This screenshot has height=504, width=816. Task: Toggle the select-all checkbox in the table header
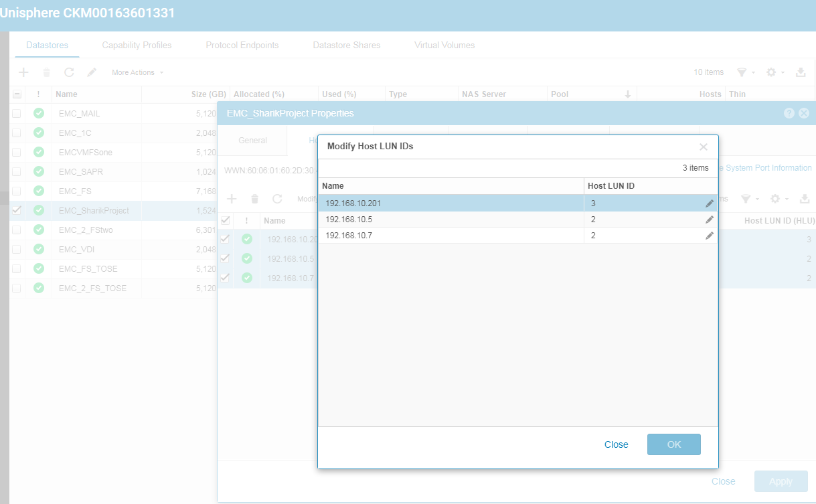[x=17, y=94]
